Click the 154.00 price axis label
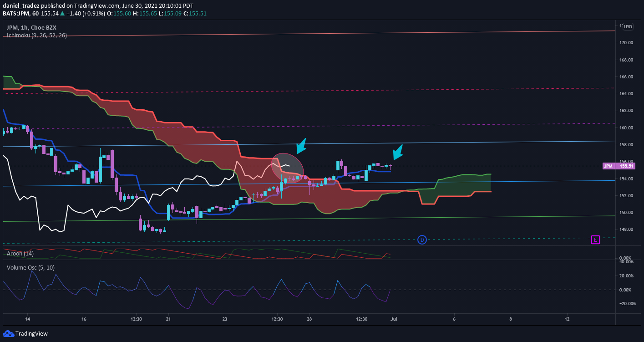 (x=626, y=179)
